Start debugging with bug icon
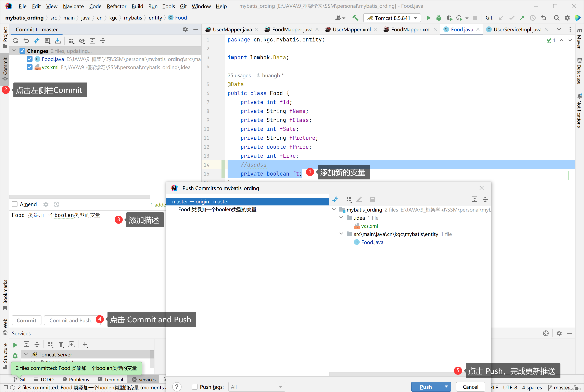 click(x=439, y=18)
